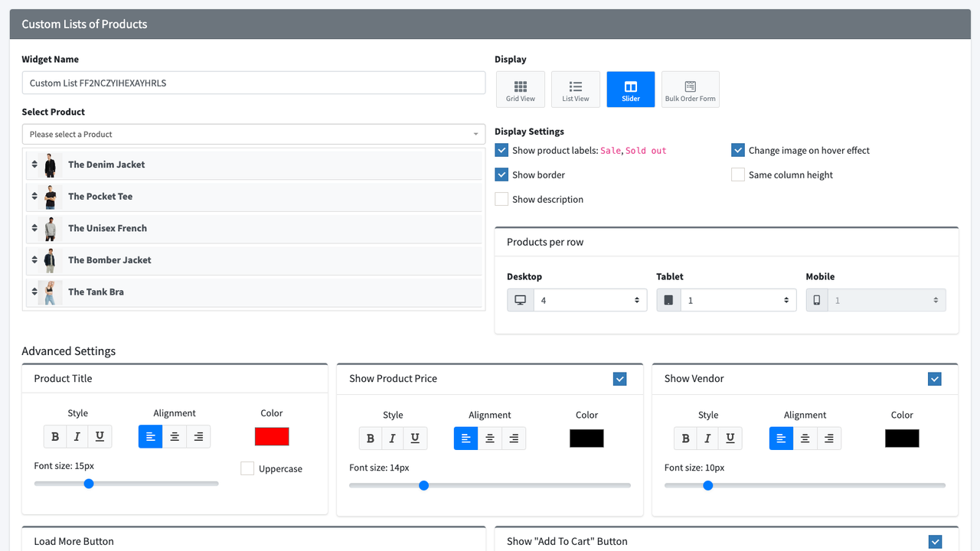Uncheck Change image on hover effect
Image resolution: width=980 pixels, height=551 pixels.
point(738,150)
